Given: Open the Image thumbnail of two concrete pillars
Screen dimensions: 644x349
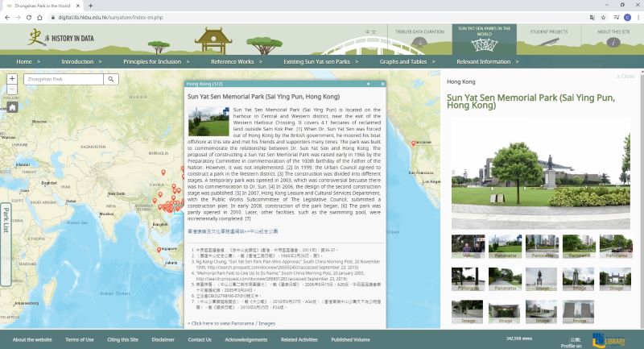Looking at the screenshot, I should pos(578,312).
